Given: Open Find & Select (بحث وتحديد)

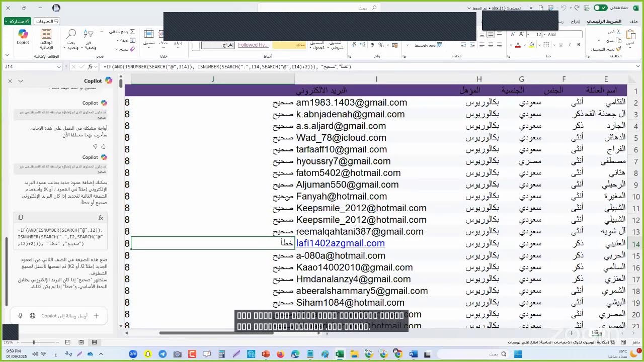Looking at the screenshot, I should tap(71, 39).
